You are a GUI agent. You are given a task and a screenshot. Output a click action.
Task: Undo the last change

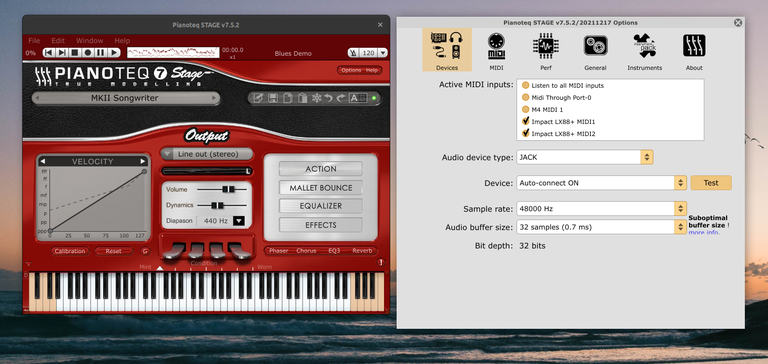point(329,98)
